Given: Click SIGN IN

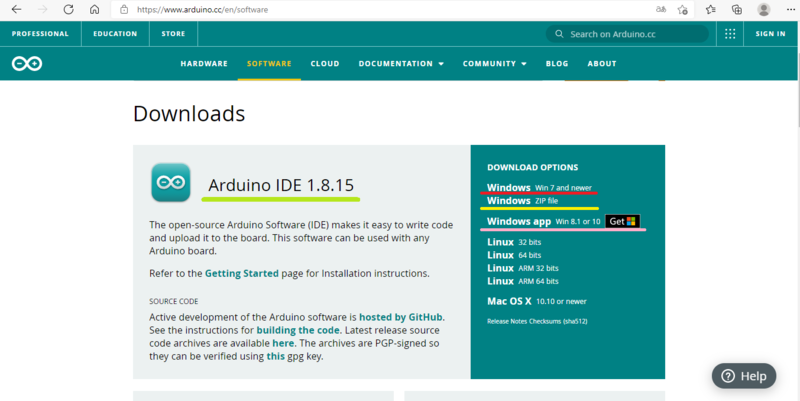Looking at the screenshot, I should 770,34.
